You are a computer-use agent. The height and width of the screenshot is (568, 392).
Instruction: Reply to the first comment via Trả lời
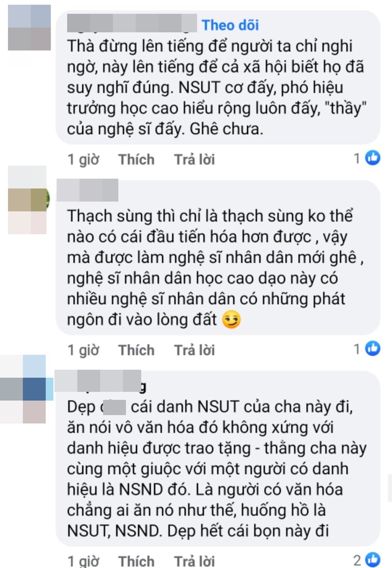[194, 160]
